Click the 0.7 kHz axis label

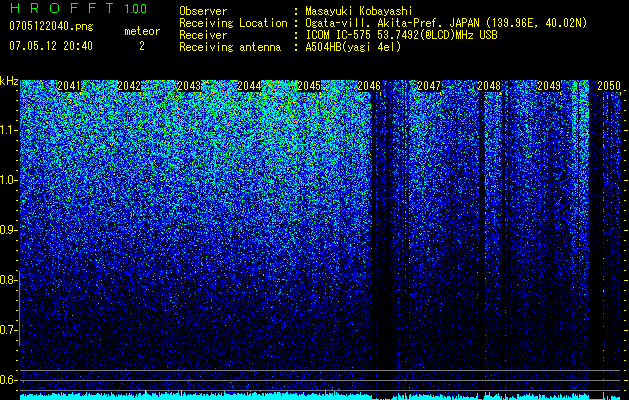point(8,330)
